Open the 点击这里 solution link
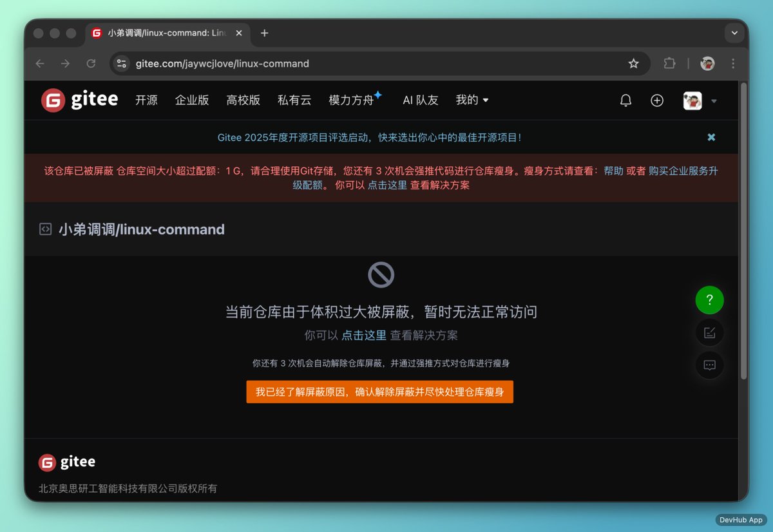The width and height of the screenshot is (773, 532). click(363, 335)
